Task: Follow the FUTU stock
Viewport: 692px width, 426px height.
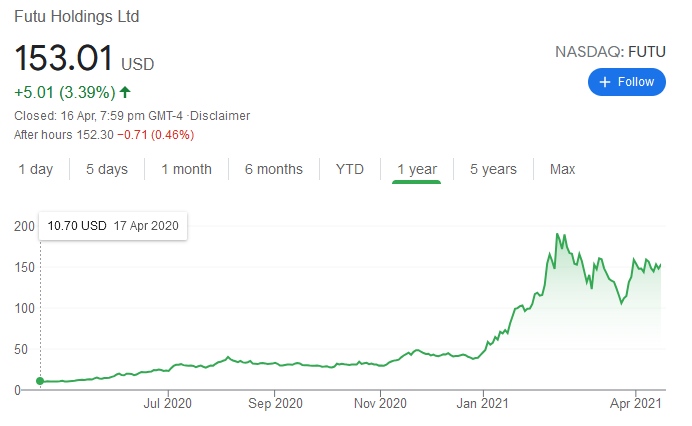Action: pos(627,82)
